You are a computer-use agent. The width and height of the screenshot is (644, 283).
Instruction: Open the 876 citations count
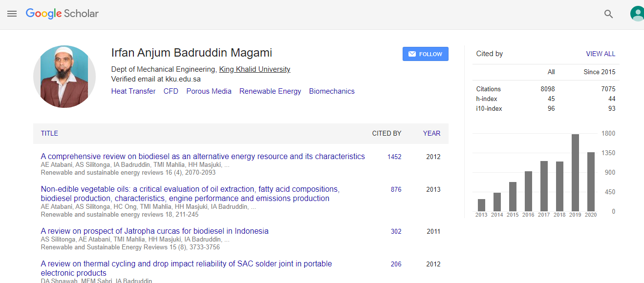point(396,189)
